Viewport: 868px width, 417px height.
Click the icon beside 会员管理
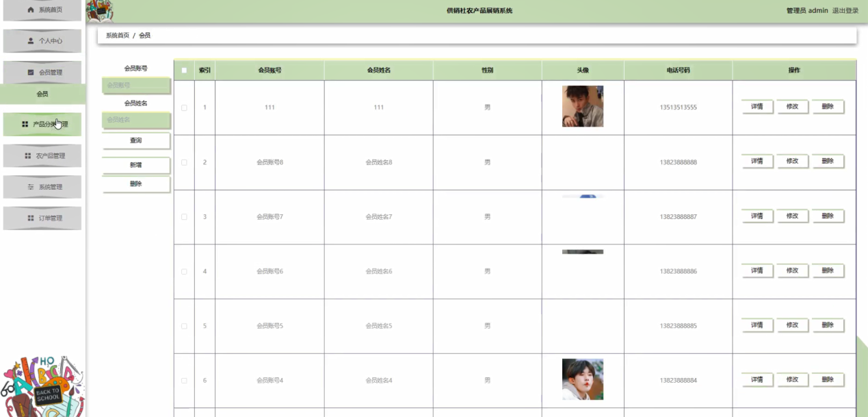coord(31,72)
